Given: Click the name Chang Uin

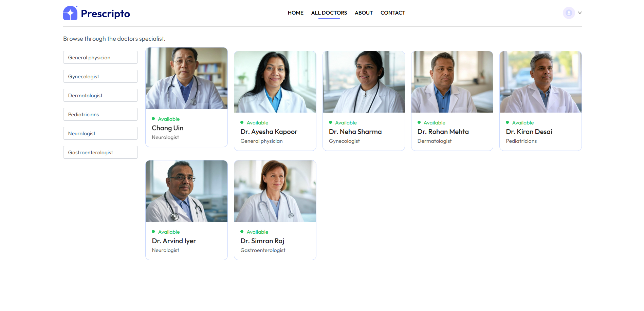Looking at the screenshot, I should (167, 128).
